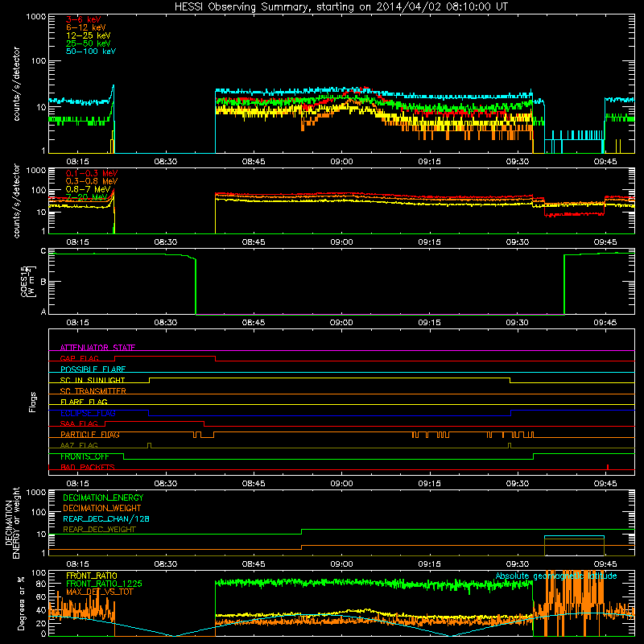Click 09:00 tick under the keV panel
This screenshot has height=644, width=644.
[341, 162]
